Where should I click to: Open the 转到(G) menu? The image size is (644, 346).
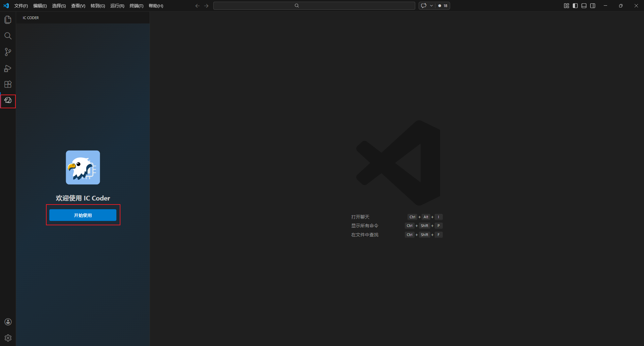[x=98, y=6]
